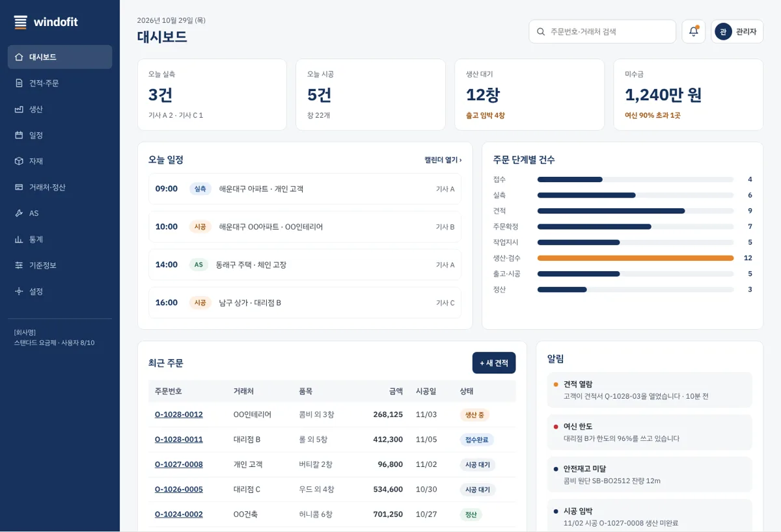Select the 09:00 해운대구 아파트 schedule row
The height and width of the screenshot is (532, 781).
(x=305, y=189)
